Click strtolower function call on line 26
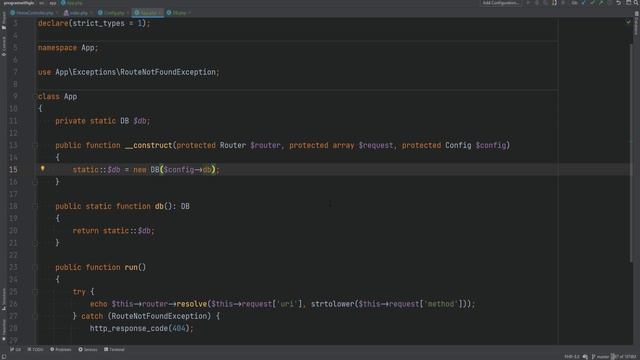640x360 pixels. [x=332, y=304]
